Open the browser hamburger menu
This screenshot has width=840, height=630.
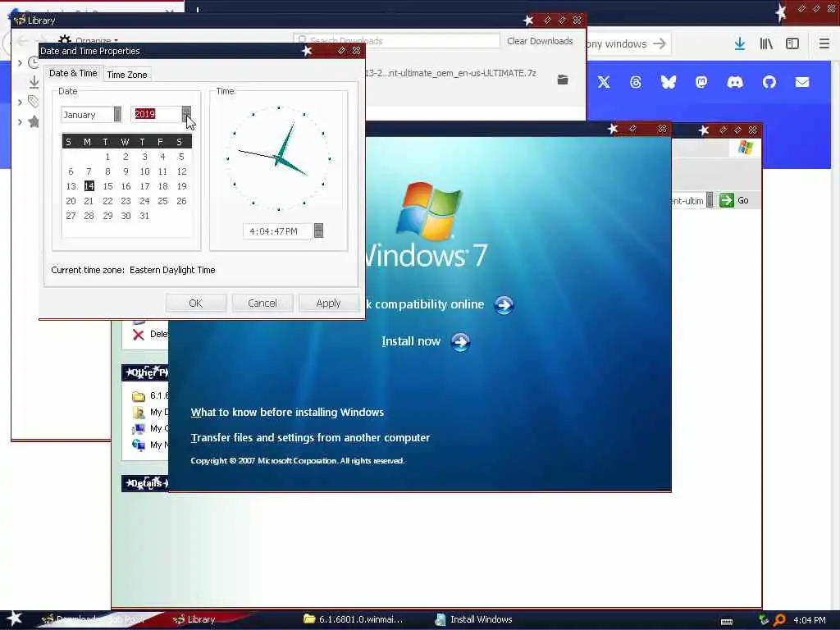tap(824, 43)
